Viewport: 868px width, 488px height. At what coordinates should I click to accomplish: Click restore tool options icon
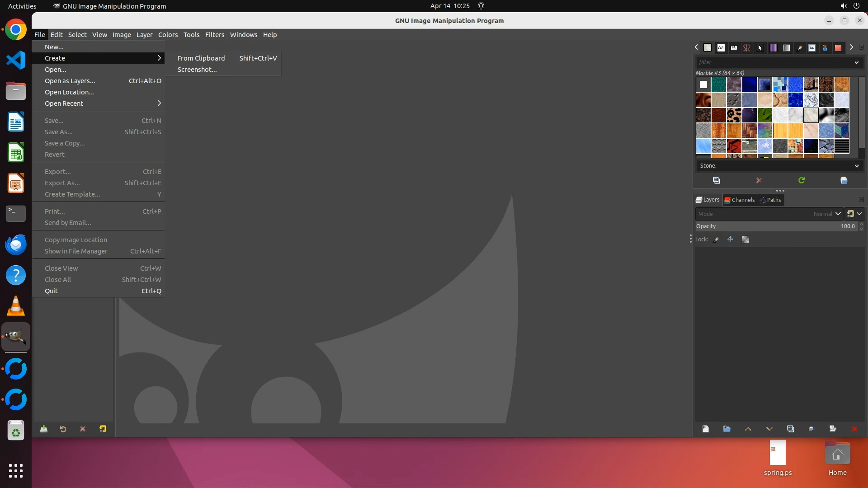click(x=63, y=429)
